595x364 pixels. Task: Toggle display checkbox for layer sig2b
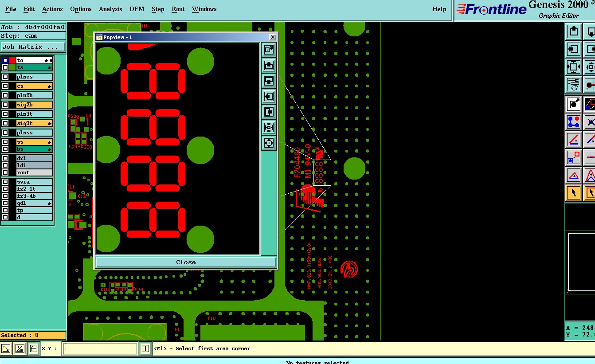click(x=5, y=105)
